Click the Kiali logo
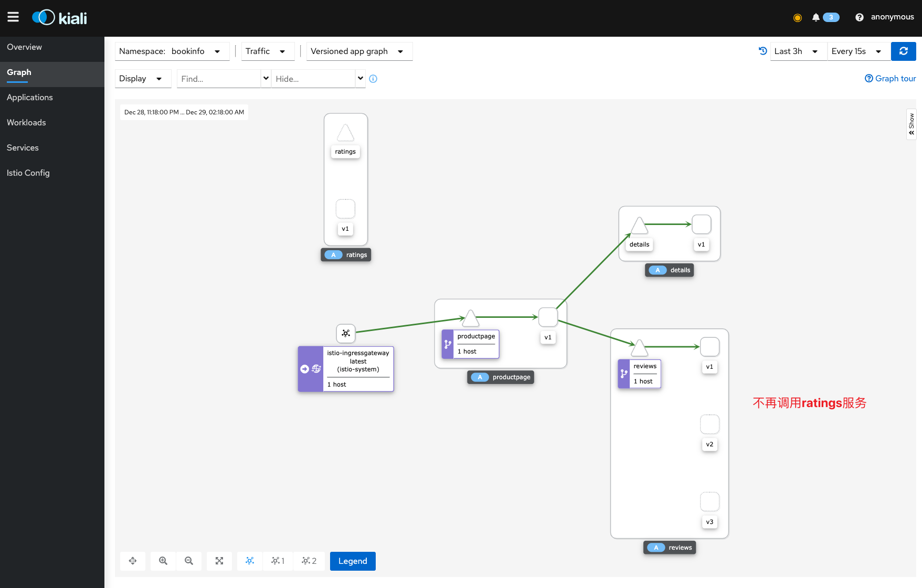 (x=59, y=18)
